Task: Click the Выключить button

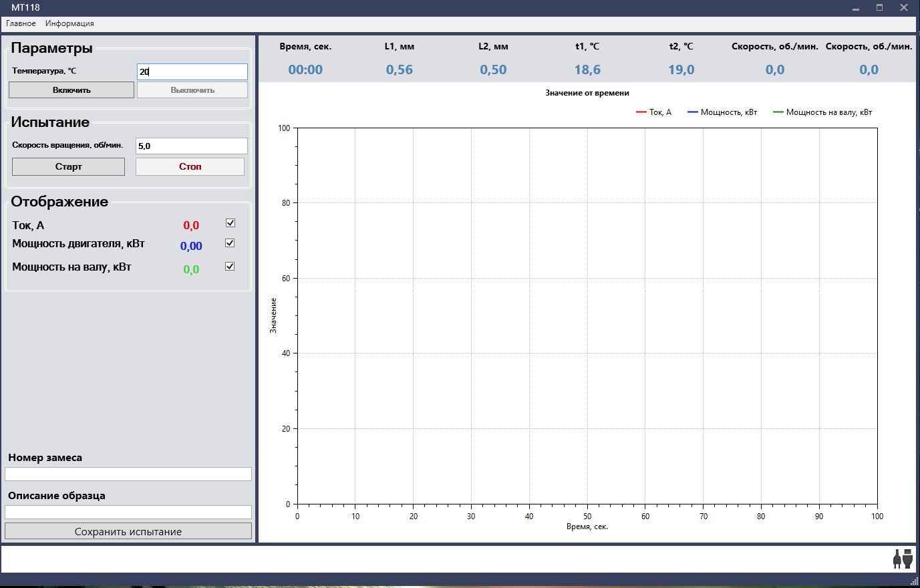Action: (192, 90)
